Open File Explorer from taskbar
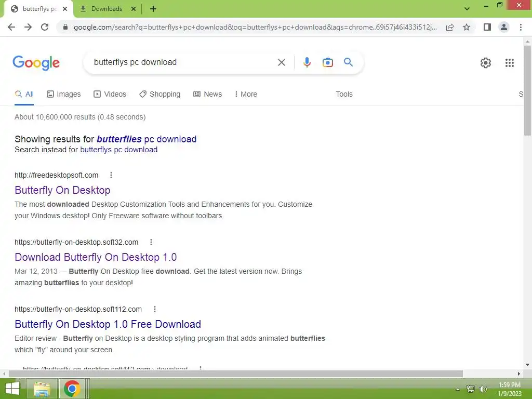This screenshot has height=399, width=532. (x=42, y=389)
